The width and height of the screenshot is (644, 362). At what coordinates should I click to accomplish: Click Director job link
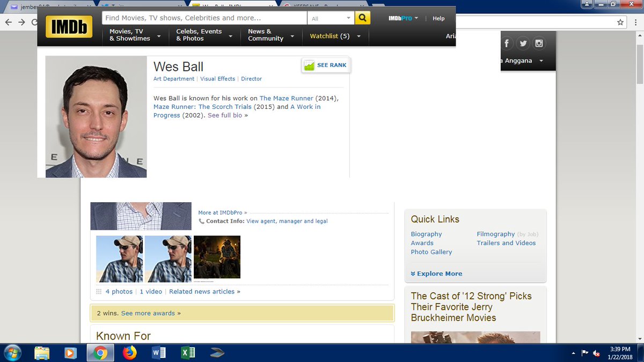pyautogui.click(x=251, y=79)
